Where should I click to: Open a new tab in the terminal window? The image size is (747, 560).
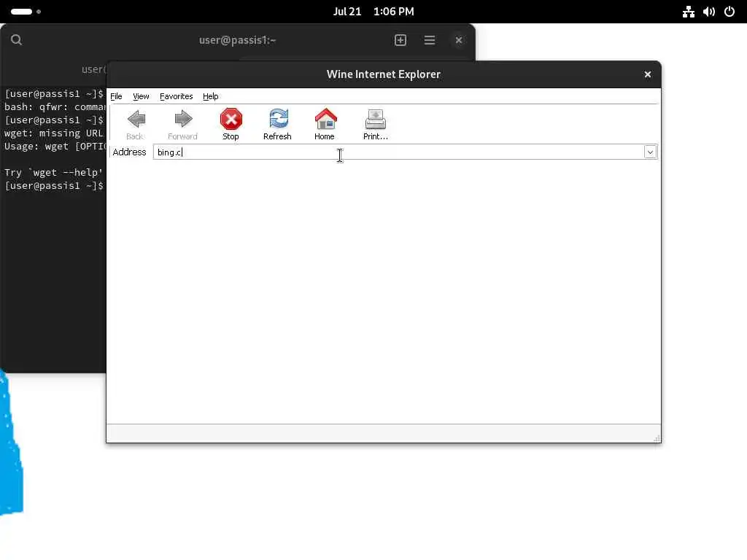pos(400,40)
